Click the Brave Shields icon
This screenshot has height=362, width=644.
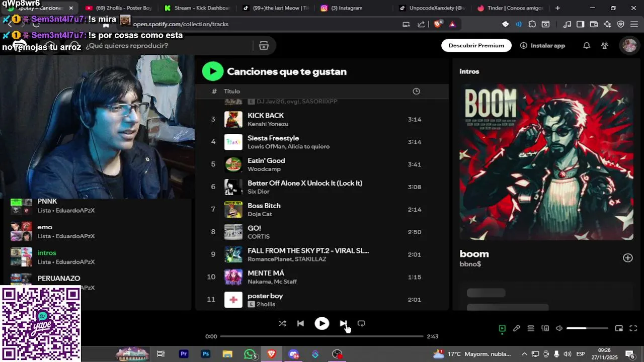click(x=438, y=24)
